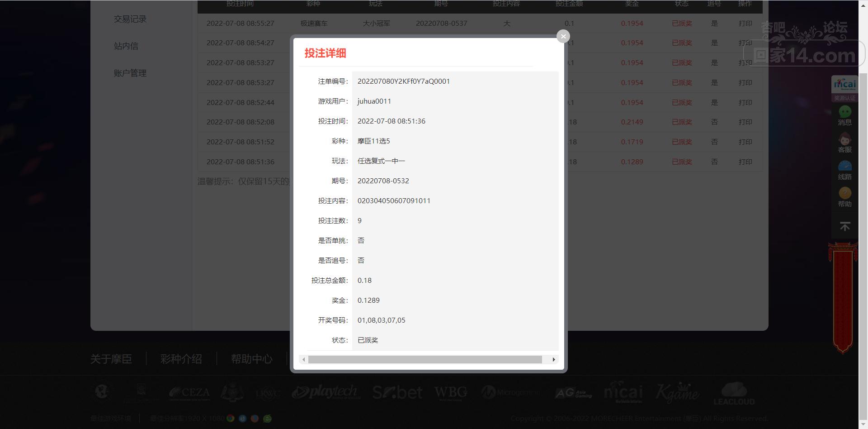Click 打印 for the 08:55:27 bet row
The height and width of the screenshot is (429, 868).
745,23
